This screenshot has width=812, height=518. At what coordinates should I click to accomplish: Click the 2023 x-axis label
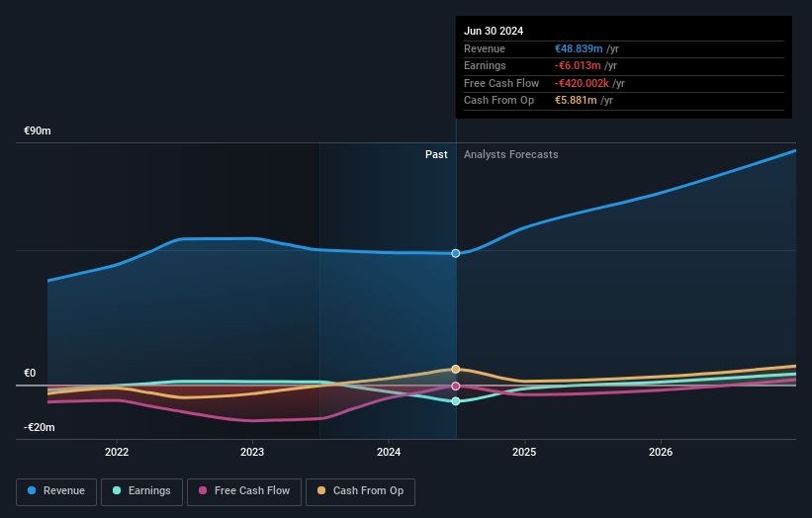click(x=252, y=452)
